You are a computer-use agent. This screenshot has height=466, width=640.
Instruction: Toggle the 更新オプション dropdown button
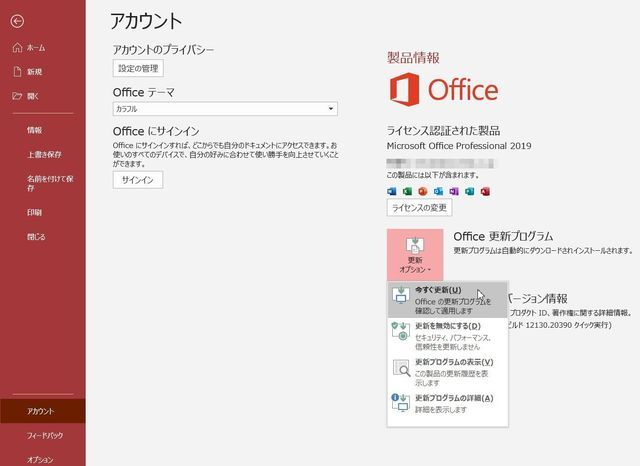pyautogui.click(x=415, y=255)
